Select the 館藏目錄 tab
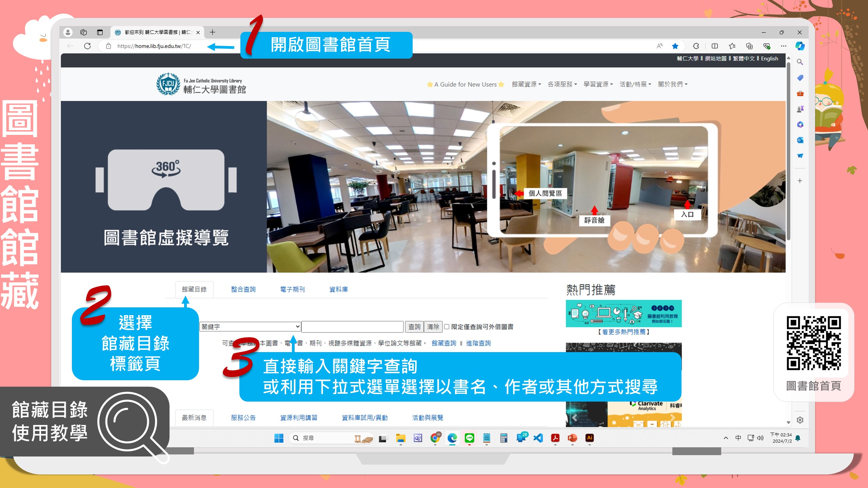This screenshot has width=868, height=488. (193, 289)
